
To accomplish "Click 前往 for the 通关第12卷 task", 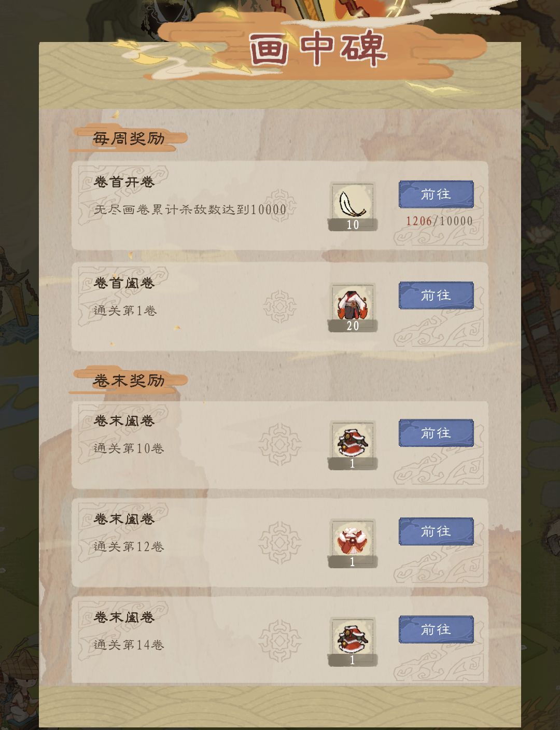I will pos(436,531).
